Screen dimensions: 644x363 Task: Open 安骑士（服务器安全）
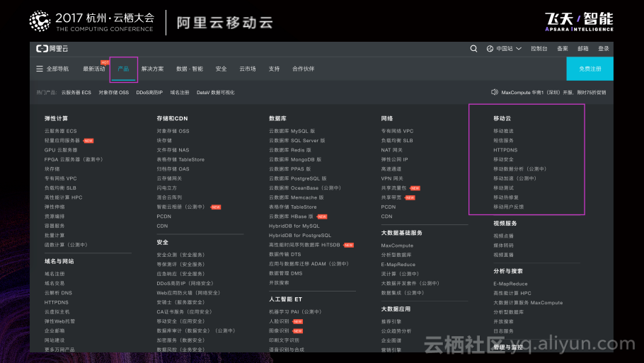pos(180,302)
